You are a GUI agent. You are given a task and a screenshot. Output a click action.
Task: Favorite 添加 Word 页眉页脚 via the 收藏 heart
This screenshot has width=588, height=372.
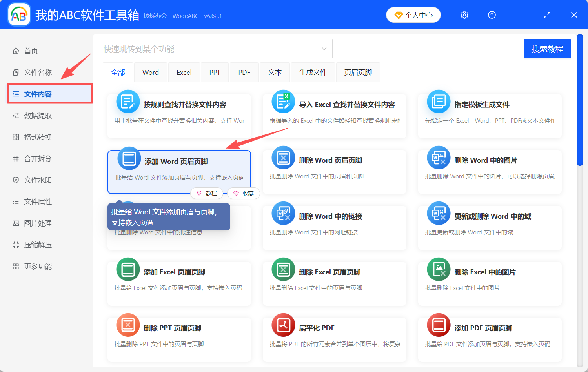point(243,193)
